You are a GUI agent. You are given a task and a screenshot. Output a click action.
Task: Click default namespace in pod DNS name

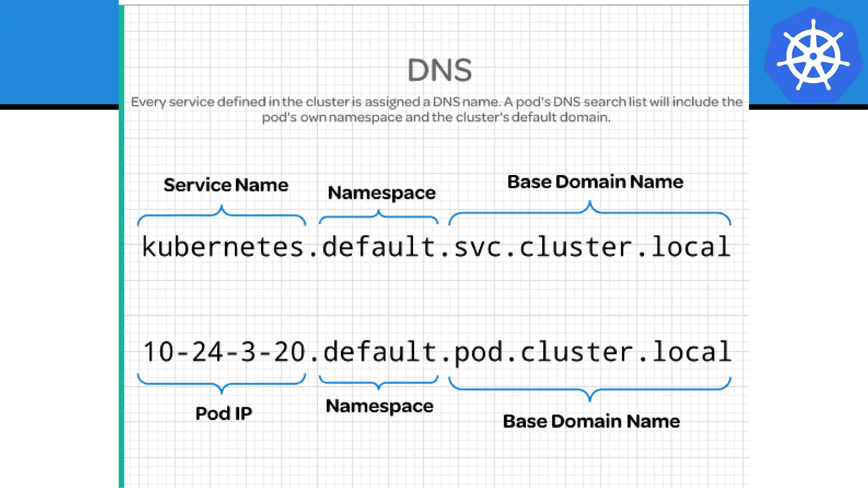coord(379,352)
